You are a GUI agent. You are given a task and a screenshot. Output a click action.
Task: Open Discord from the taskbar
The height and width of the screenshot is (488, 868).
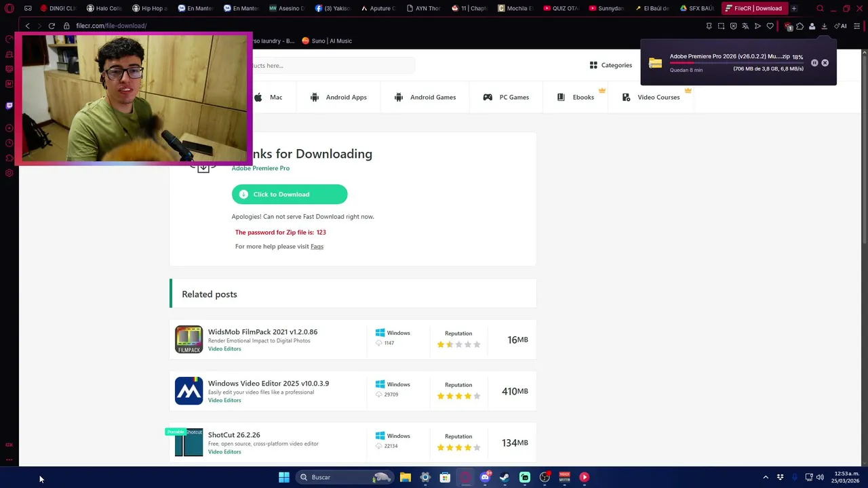485,477
